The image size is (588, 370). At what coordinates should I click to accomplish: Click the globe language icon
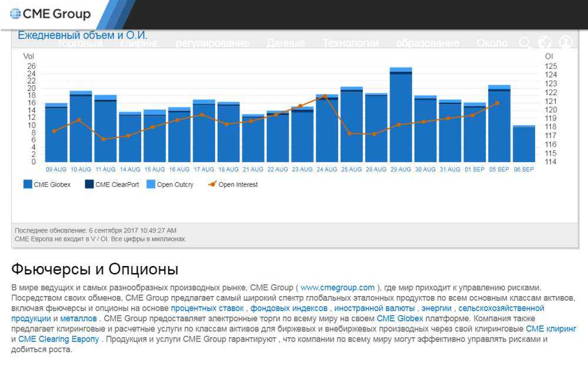click(545, 43)
